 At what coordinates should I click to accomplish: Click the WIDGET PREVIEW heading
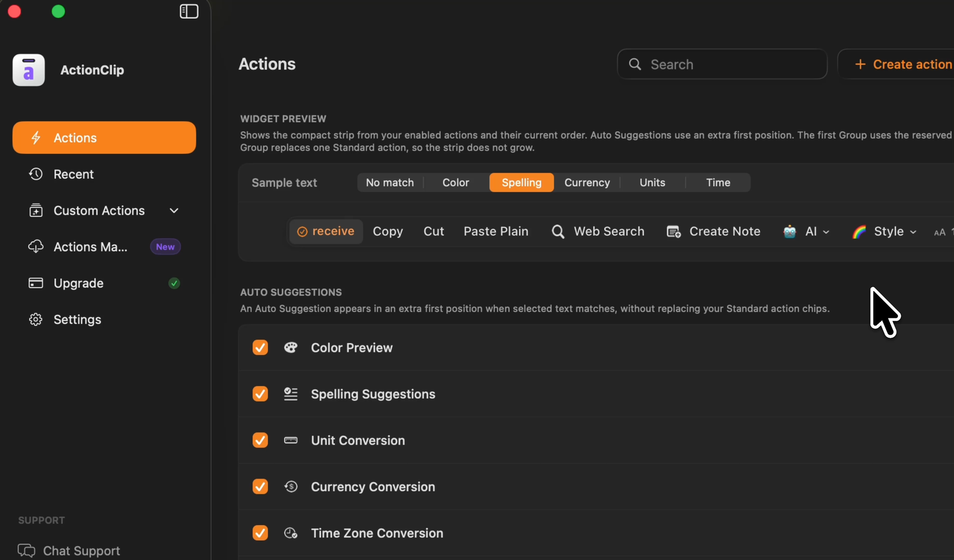pos(283,119)
